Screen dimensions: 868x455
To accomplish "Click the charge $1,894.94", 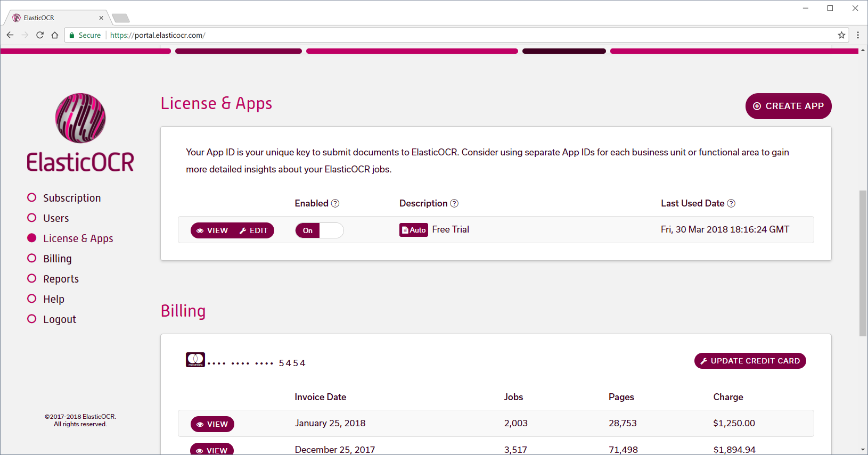I will coord(734,450).
